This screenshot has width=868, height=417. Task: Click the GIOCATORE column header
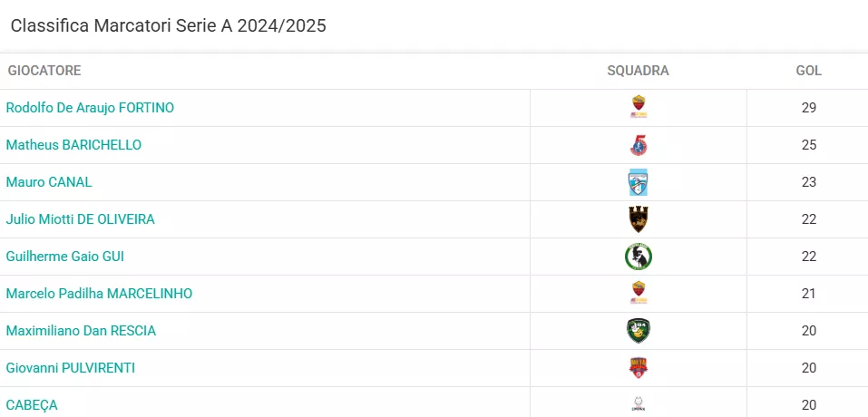pyautogui.click(x=44, y=71)
